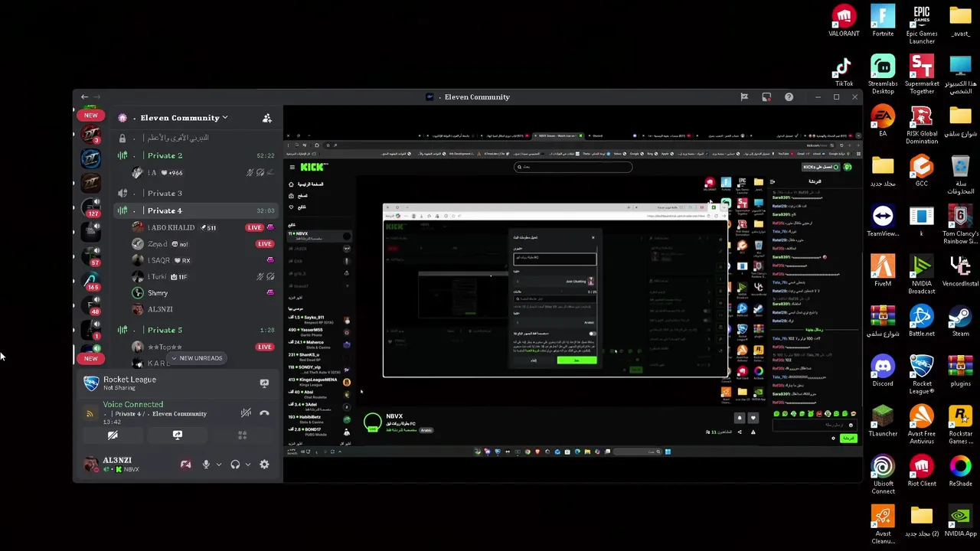Open the FiveM desktop shortcut
This screenshot has width=980, height=551.
[x=883, y=272]
